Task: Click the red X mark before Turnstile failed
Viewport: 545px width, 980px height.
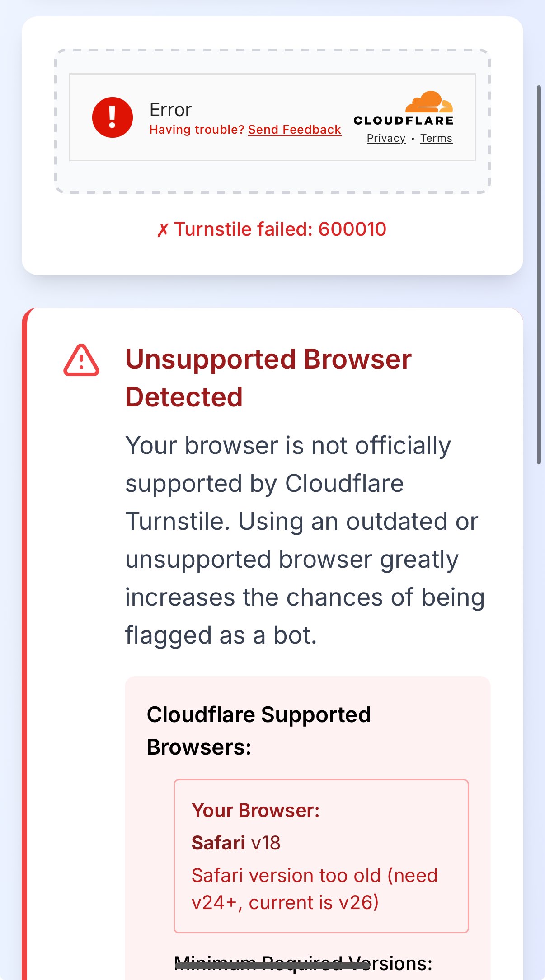Action: (163, 230)
